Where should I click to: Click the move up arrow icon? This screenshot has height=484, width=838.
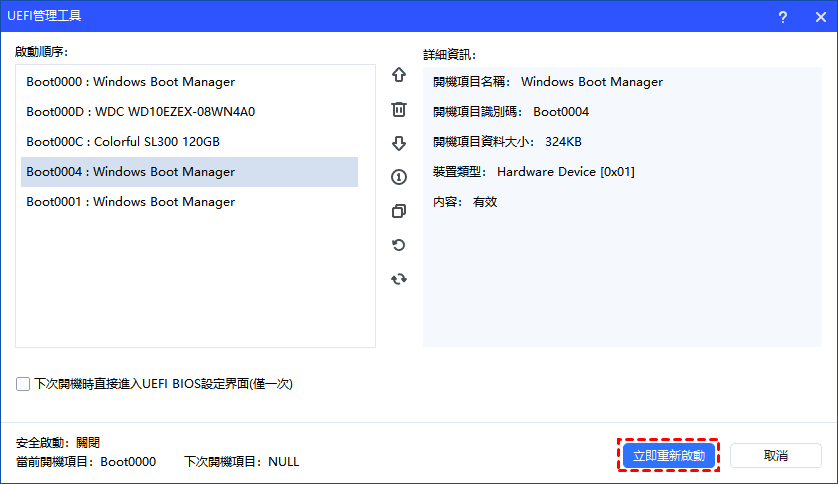399,75
